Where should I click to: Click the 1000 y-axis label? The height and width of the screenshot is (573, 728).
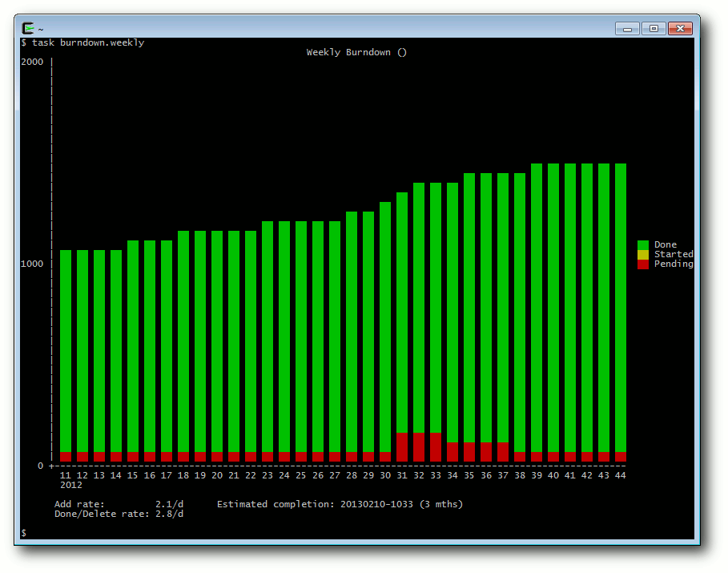(x=32, y=264)
